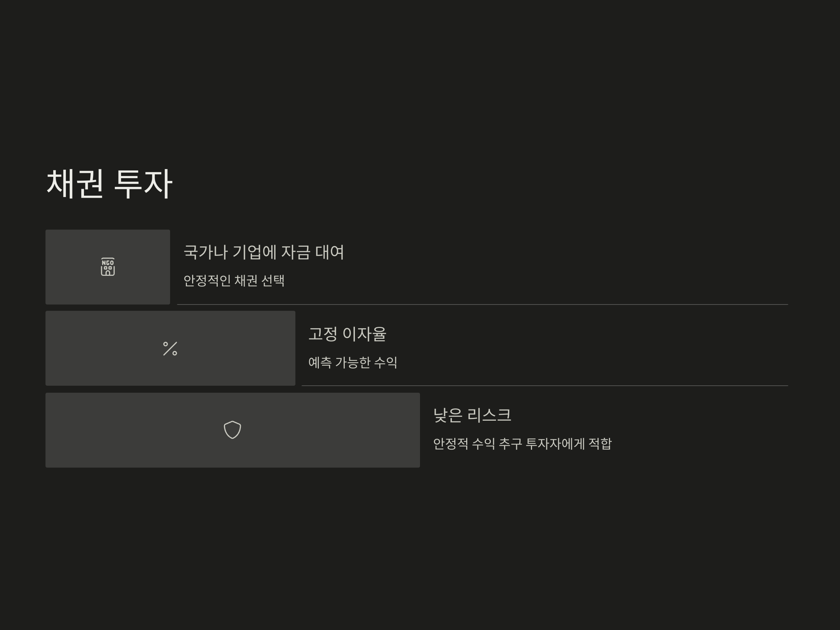The image size is (840, 630).
Task: Click the NGO building icon
Action: coord(108,267)
